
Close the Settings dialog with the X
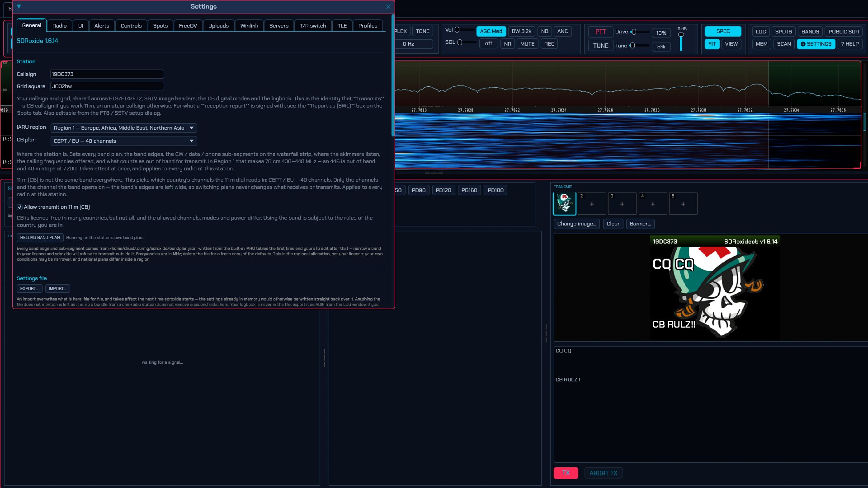(388, 7)
